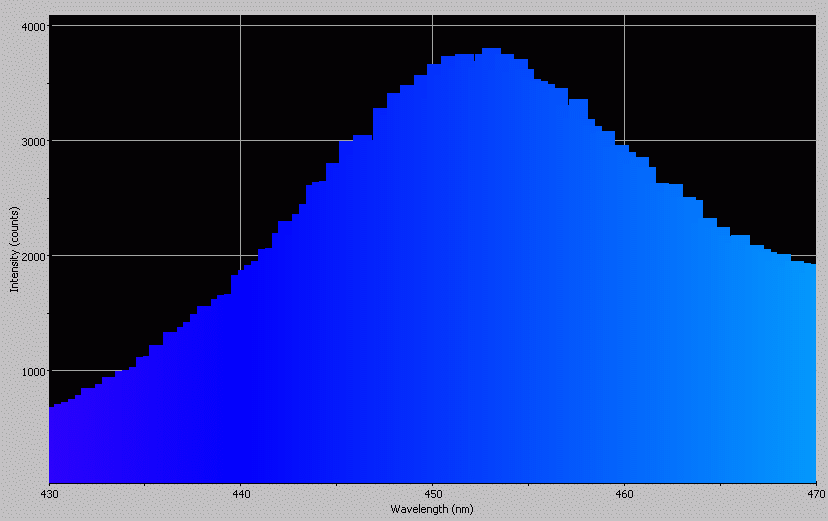The image size is (828, 521).
Task: Click the spectrum peak bar near 453 nm
Action: [491, 264]
